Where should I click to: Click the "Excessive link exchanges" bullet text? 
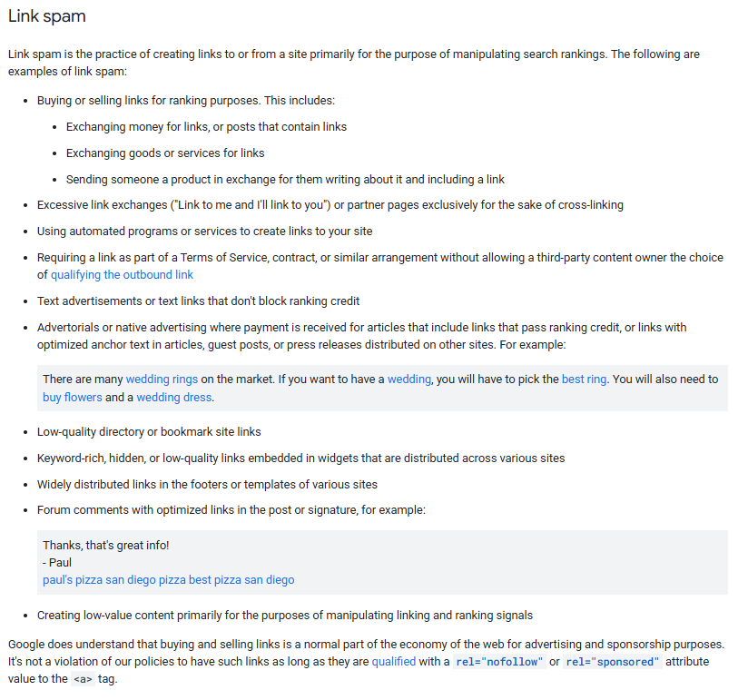[330, 204]
